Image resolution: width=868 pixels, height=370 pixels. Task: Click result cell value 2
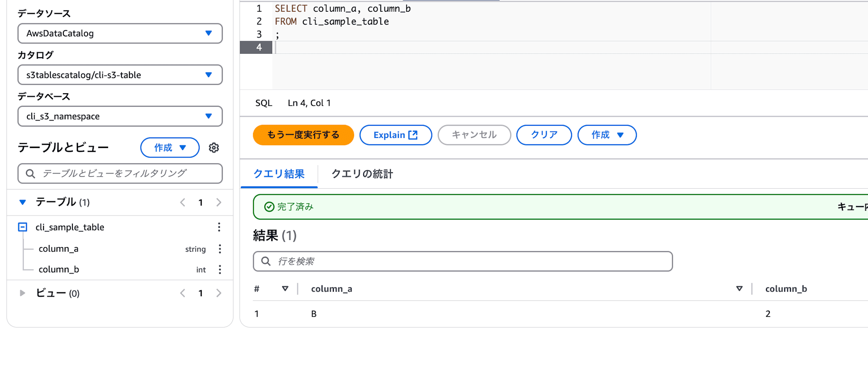(768, 314)
